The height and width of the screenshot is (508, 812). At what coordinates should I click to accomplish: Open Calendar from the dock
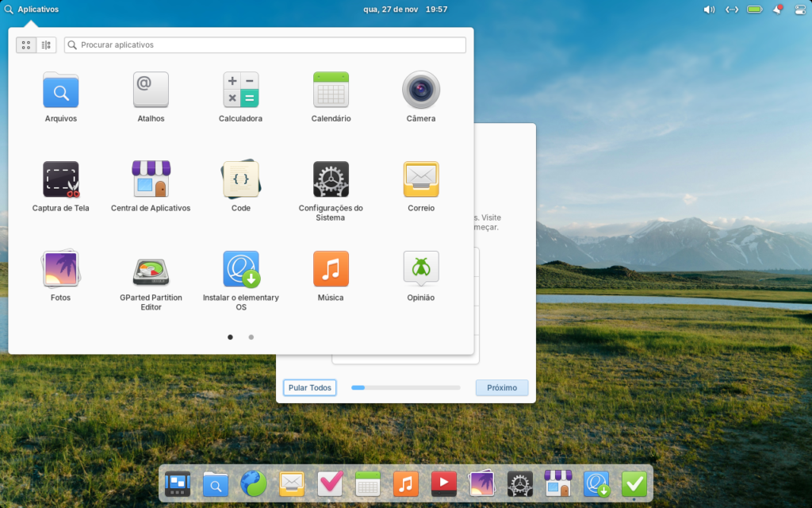(x=368, y=483)
